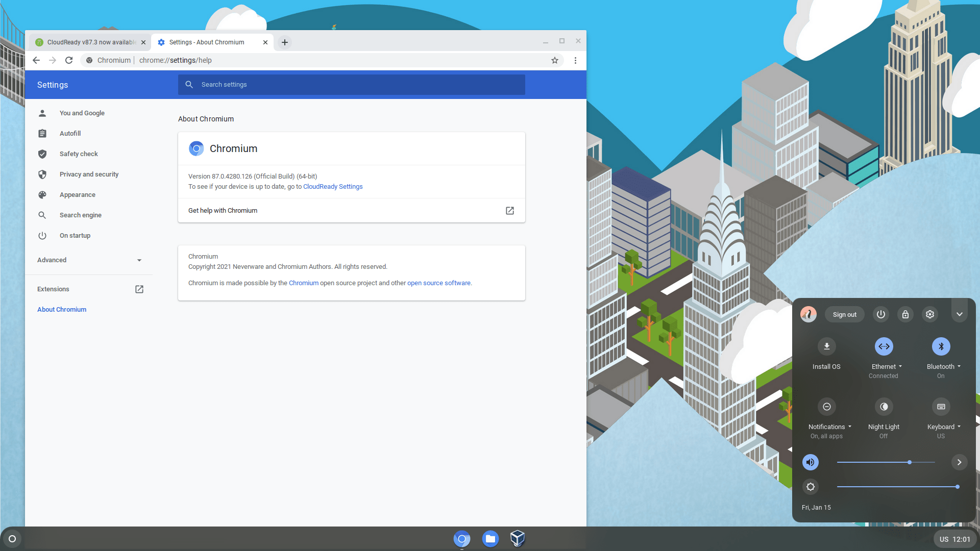This screenshot has width=980, height=551.
Task: Open Autofill settings
Action: [70, 134]
